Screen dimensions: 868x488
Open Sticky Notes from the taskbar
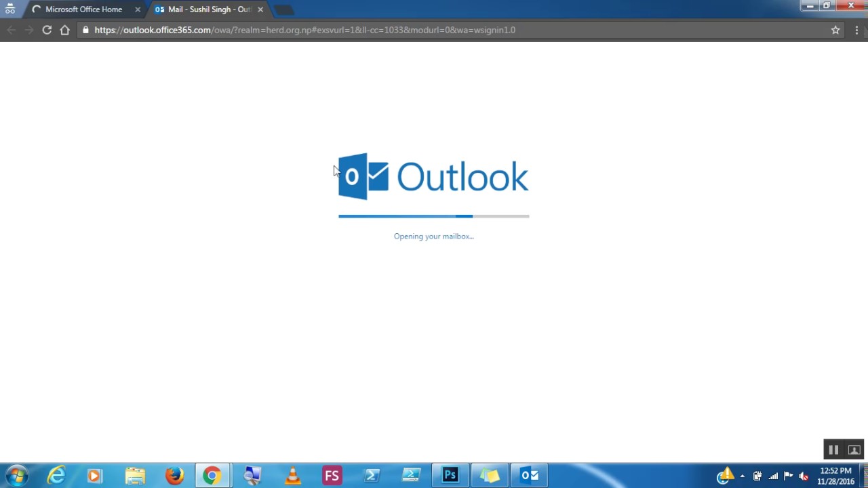point(490,476)
